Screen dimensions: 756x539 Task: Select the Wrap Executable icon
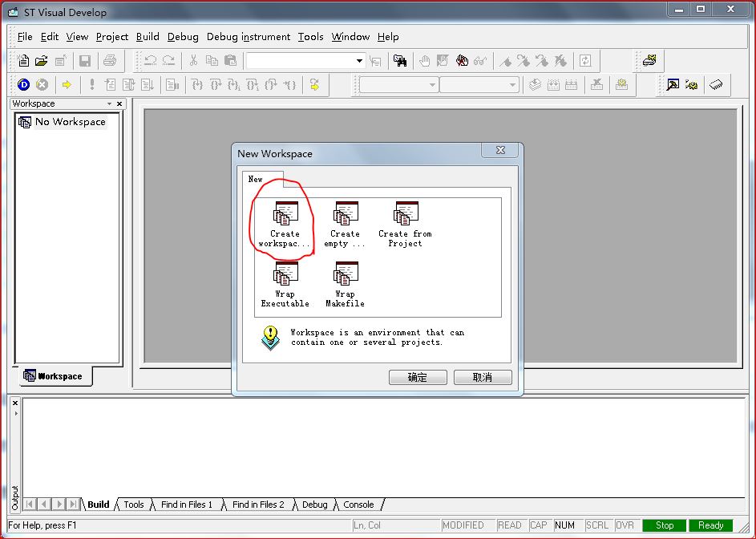[x=285, y=284]
